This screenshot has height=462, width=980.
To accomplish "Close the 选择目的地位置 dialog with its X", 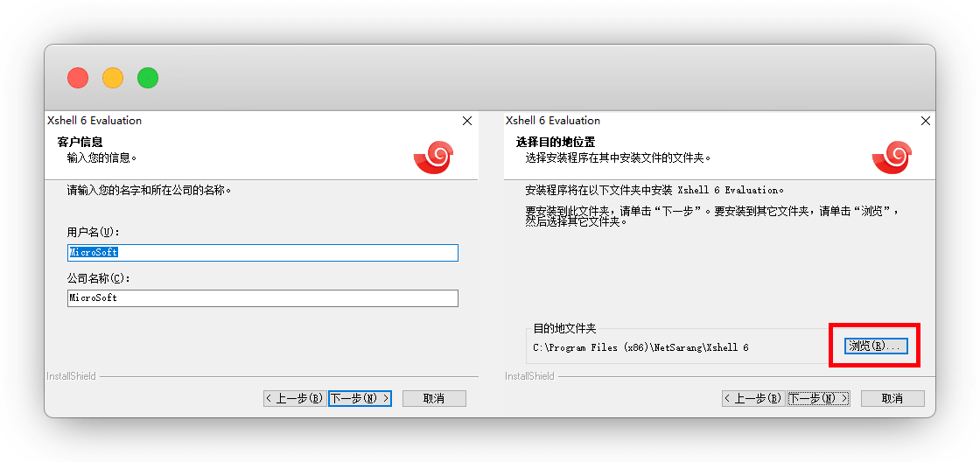I will pyautogui.click(x=926, y=121).
